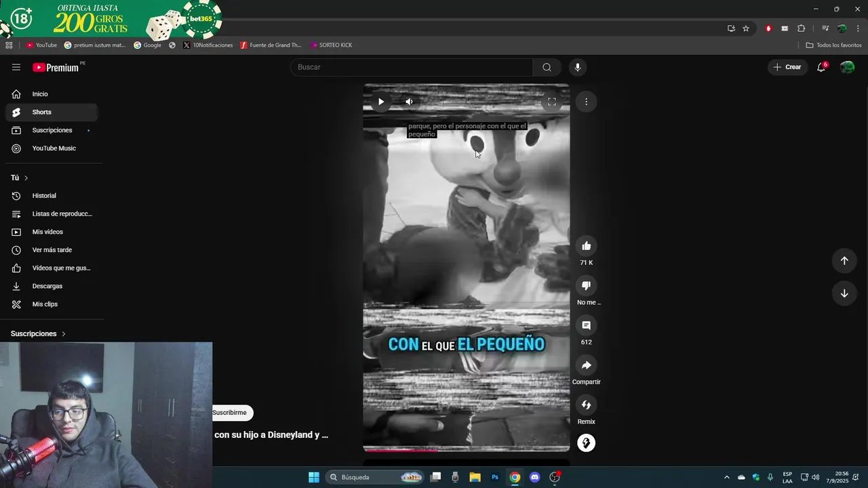The height and width of the screenshot is (488, 868).
Task: Bookmark this page with the star
Action: click(746, 28)
